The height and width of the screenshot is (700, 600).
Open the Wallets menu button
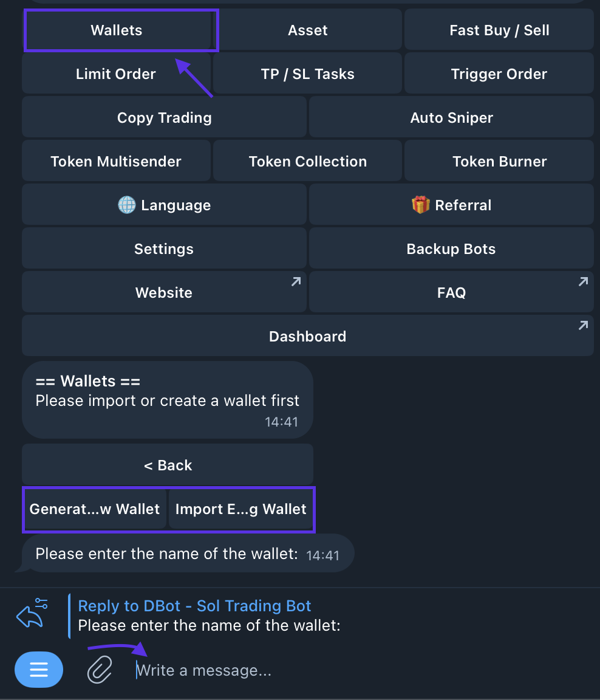point(117,30)
